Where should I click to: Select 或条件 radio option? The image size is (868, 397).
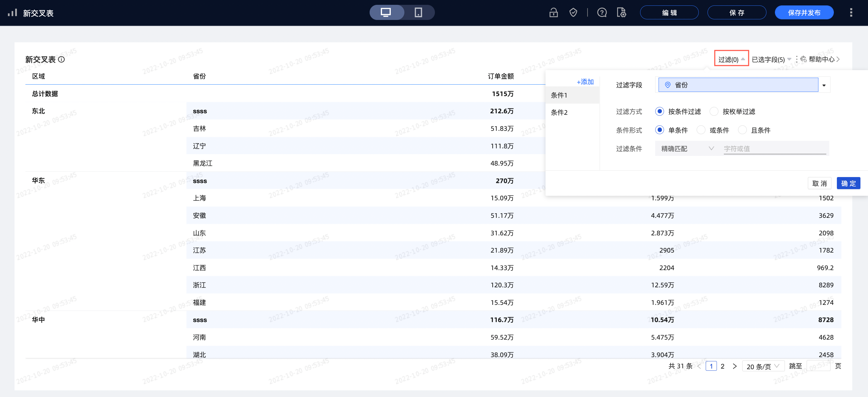[x=701, y=130]
